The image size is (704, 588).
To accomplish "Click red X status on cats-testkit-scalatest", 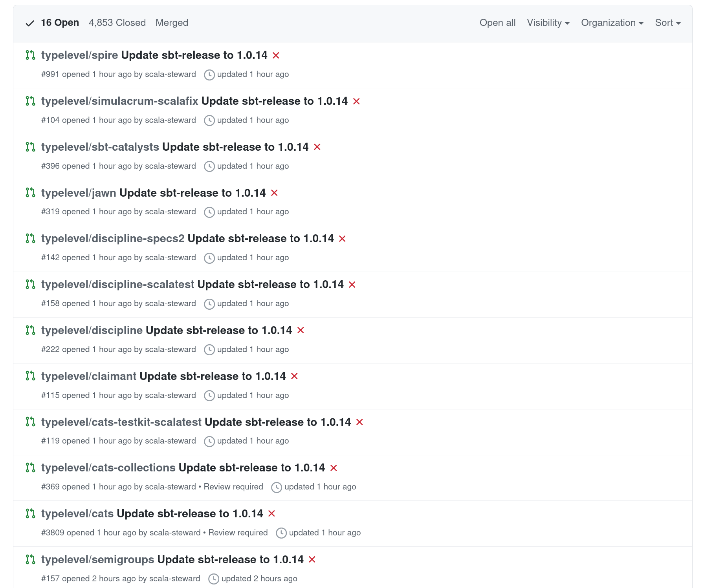I will [359, 422].
